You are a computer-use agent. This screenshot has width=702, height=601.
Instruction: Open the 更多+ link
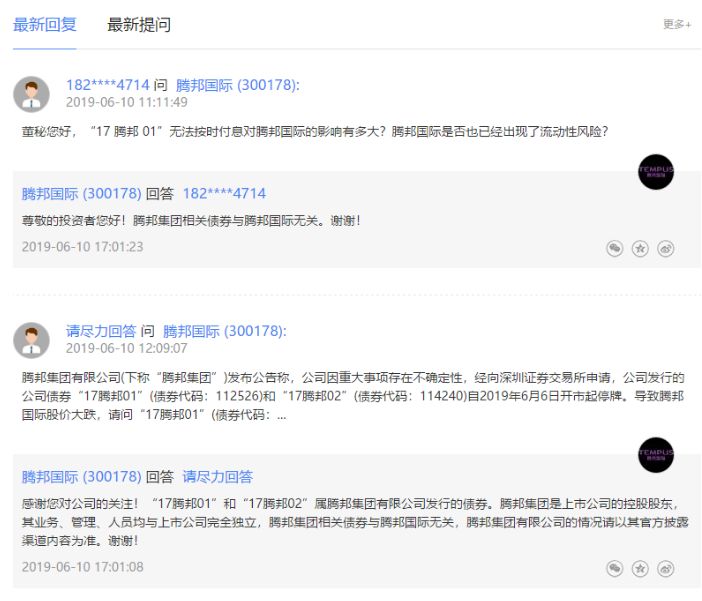click(x=676, y=24)
